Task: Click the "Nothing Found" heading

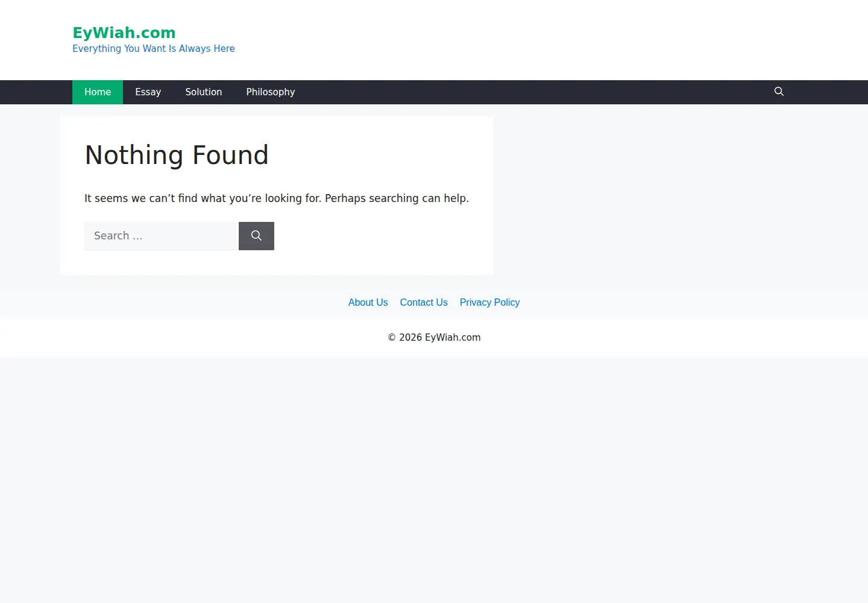Action: pyautogui.click(x=177, y=155)
